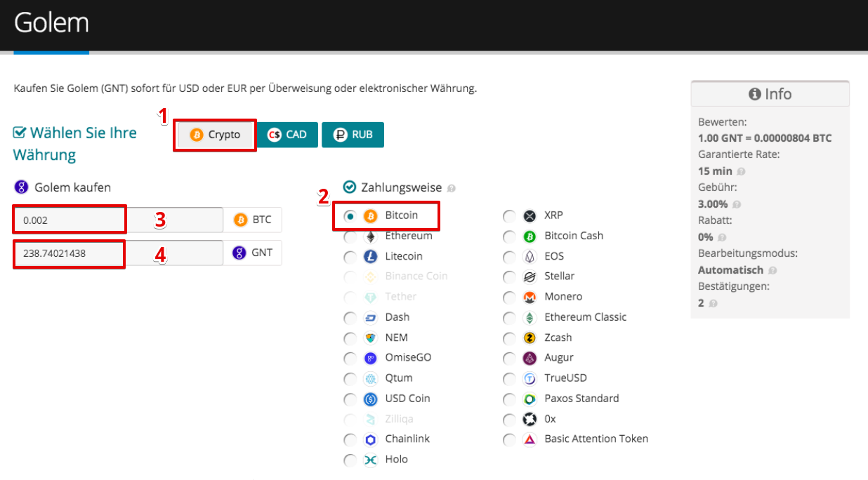Click the USD Coin logo icon

(x=371, y=399)
